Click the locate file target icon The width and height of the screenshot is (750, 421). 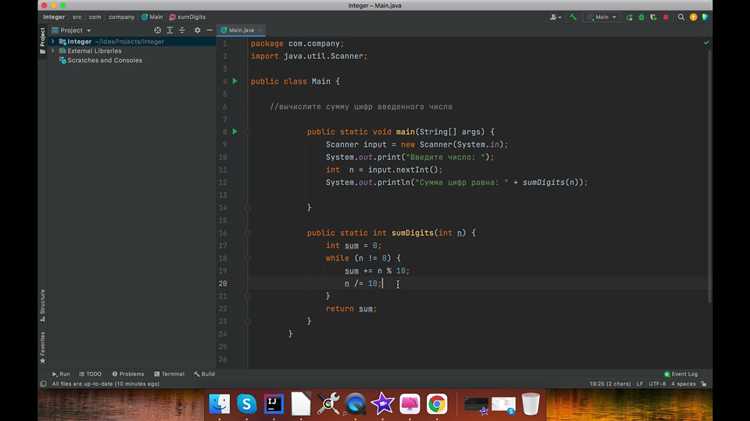[157, 31]
